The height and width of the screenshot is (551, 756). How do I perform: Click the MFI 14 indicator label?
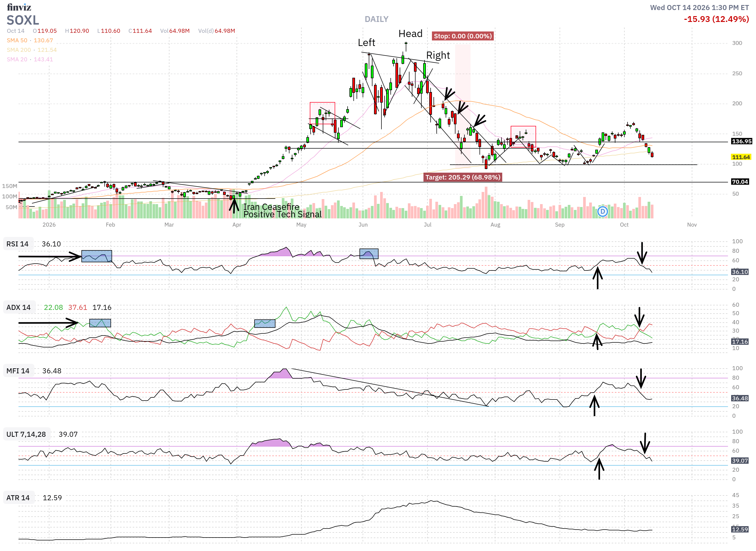tap(18, 371)
